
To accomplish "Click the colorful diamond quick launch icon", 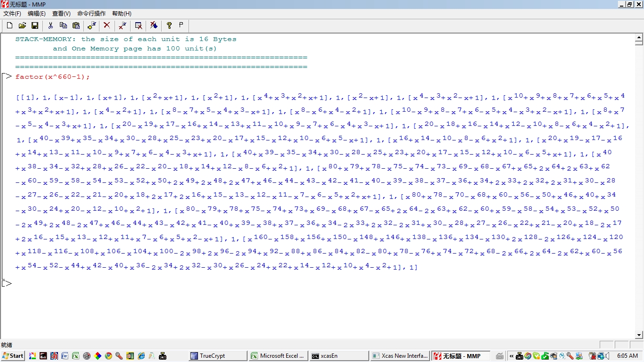I will coord(98,356).
